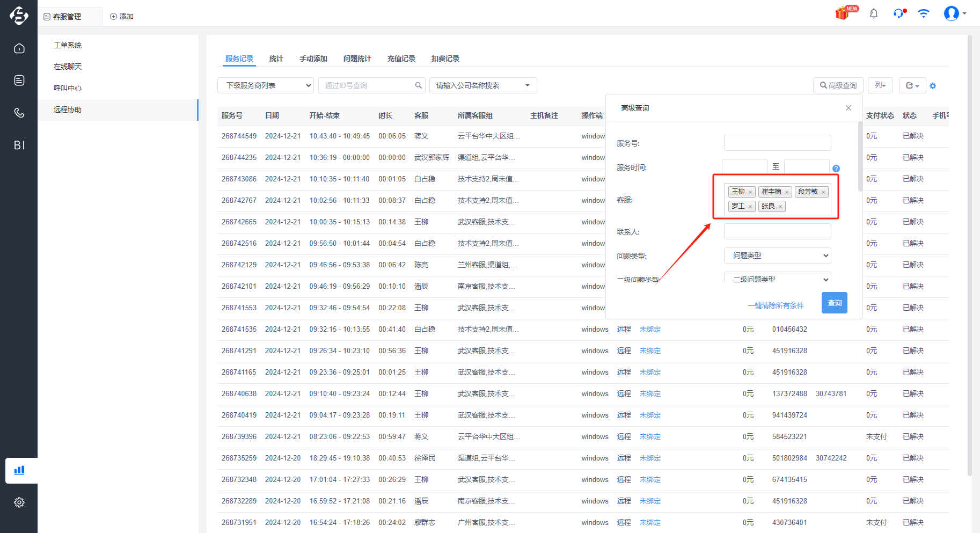Click the 时长 column header
Image resolution: width=980 pixels, height=533 pixels.
[385, 115]
